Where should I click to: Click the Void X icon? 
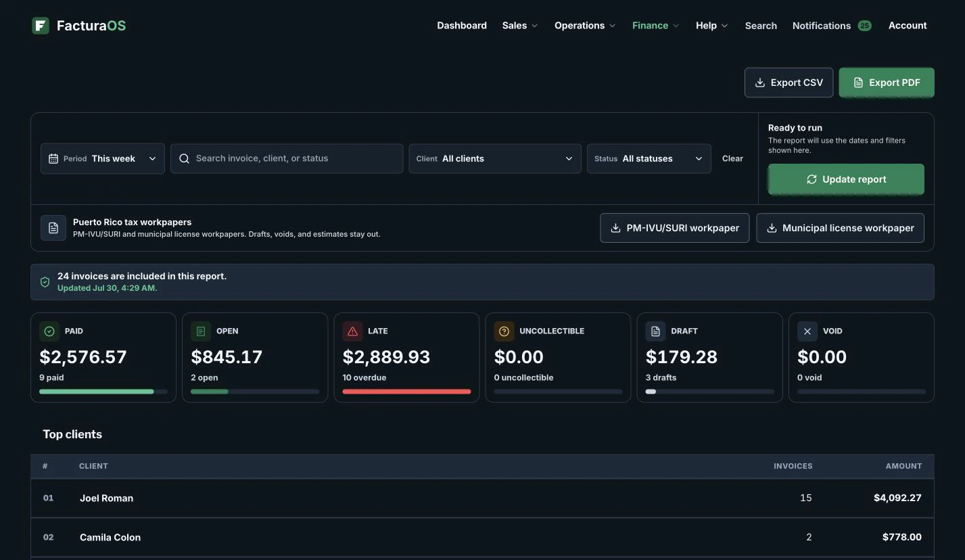point(807,331)
